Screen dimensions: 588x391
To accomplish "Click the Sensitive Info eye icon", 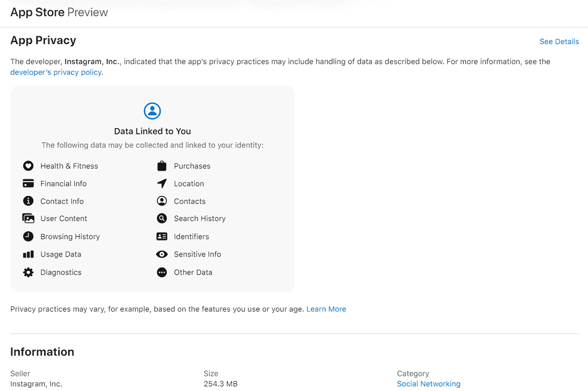I will tap(161, 254).
